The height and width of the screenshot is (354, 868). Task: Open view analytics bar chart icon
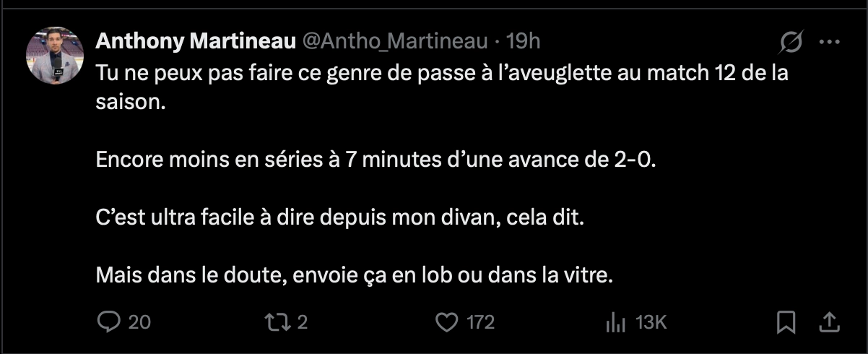615,321
